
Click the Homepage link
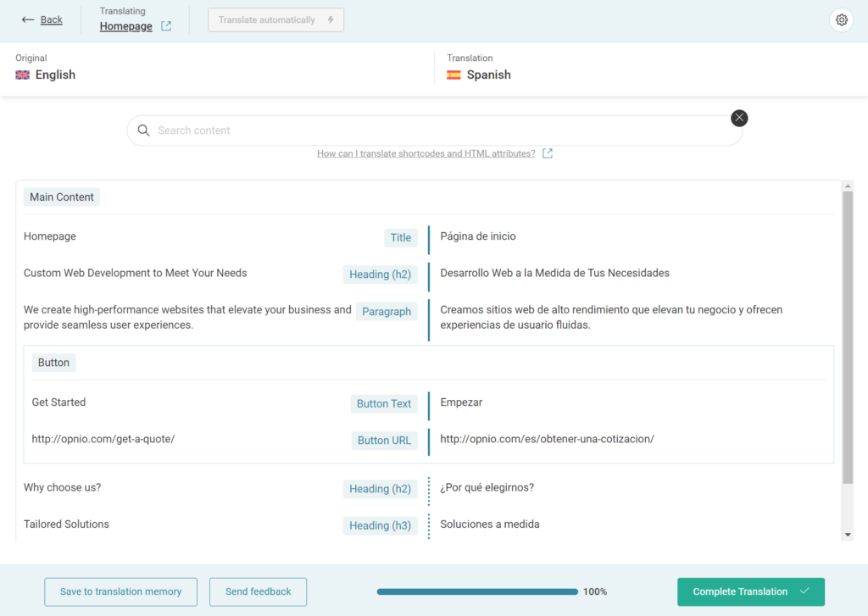coord(125,26)
